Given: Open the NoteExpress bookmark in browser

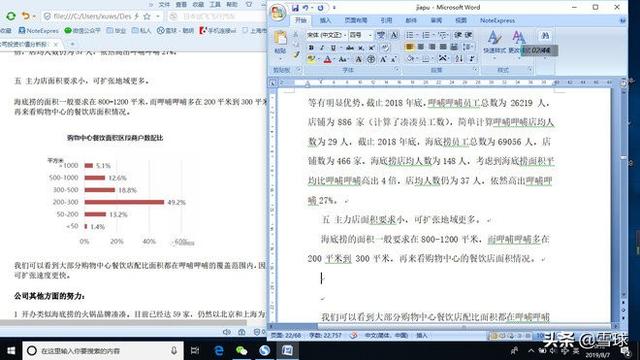Looking at the screenshot, I should tap(39, 31).
